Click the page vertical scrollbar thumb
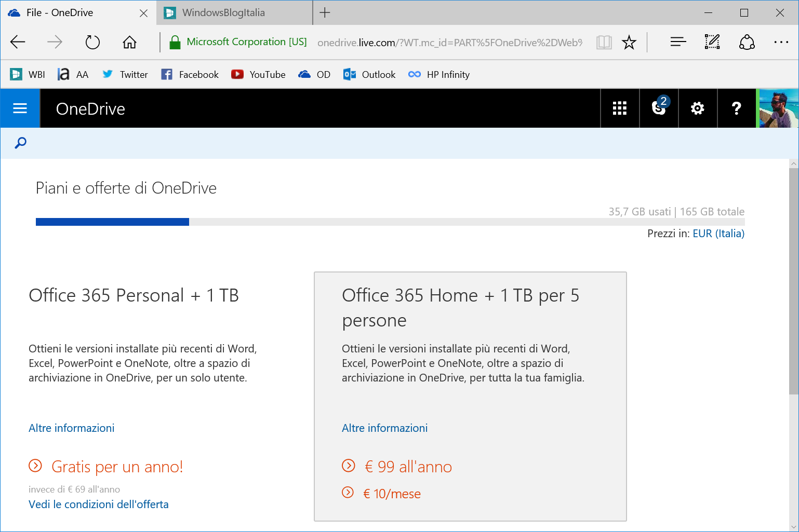 794,281
